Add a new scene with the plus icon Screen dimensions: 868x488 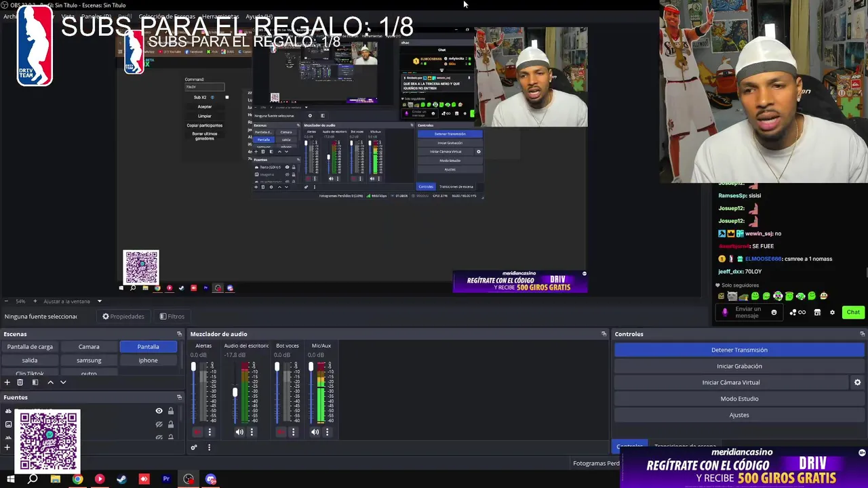(x=7, y=382)
